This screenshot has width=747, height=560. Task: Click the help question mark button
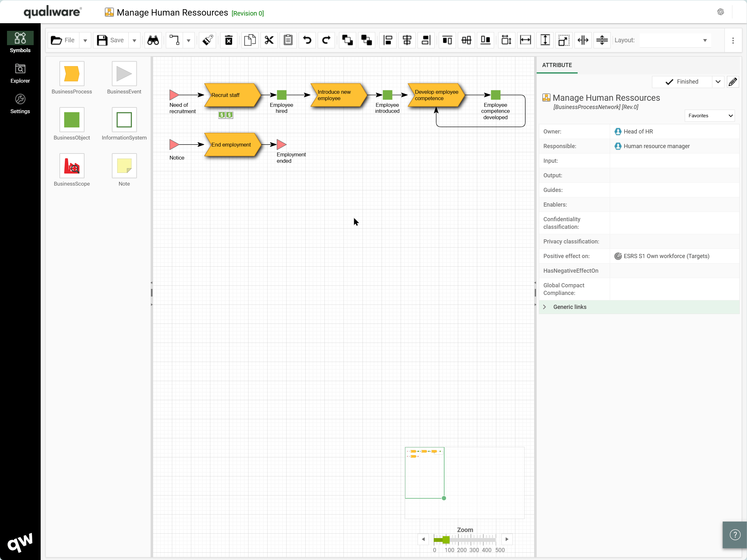tap(735, 535)
